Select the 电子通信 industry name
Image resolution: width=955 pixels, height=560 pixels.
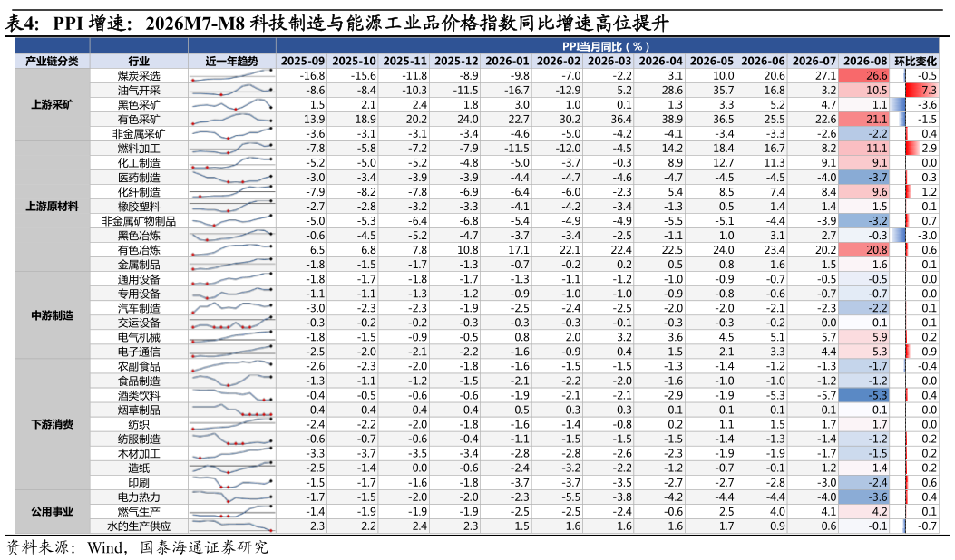coord(139,352)
